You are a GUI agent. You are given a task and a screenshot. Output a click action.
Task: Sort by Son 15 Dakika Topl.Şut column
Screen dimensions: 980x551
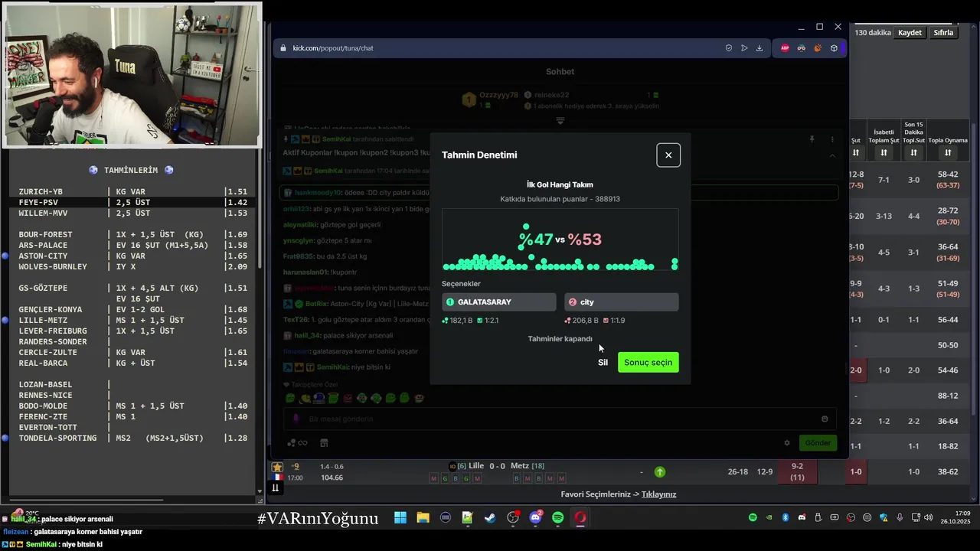pos(913,153)
